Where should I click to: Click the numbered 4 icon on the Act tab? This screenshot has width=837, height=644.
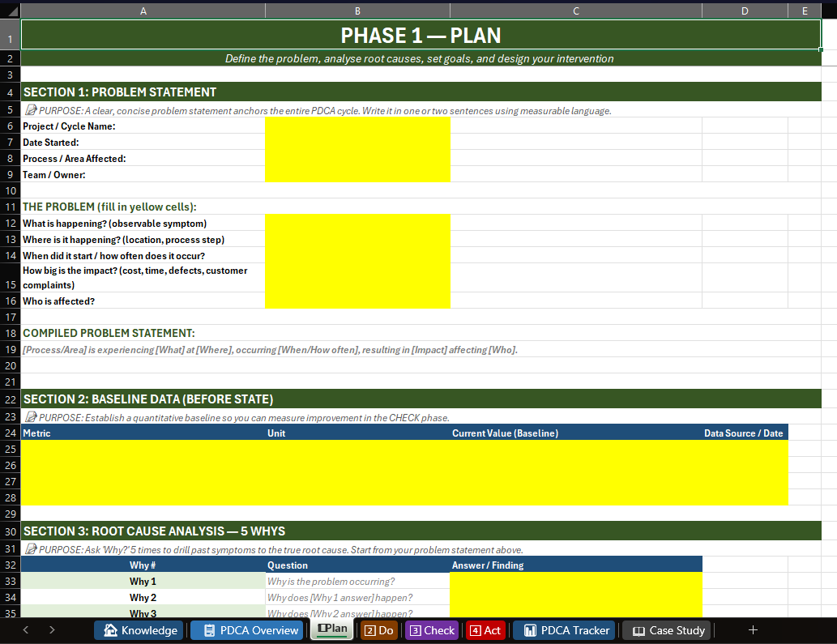474,630
